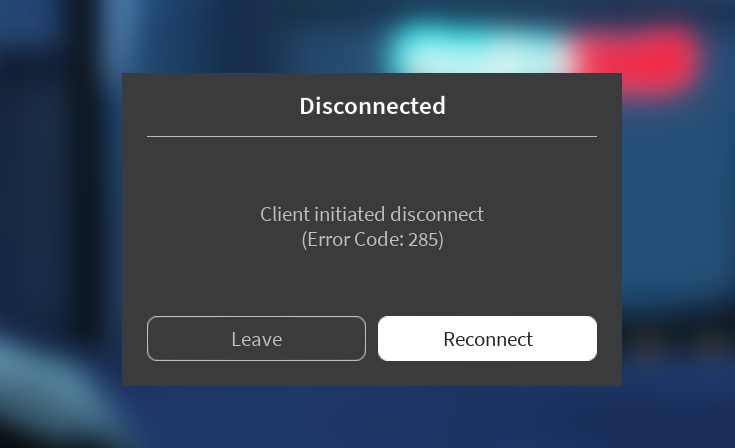Click the Client initiated disconnect message
Screen dimensions: 735x448
(x=372, y=214)
